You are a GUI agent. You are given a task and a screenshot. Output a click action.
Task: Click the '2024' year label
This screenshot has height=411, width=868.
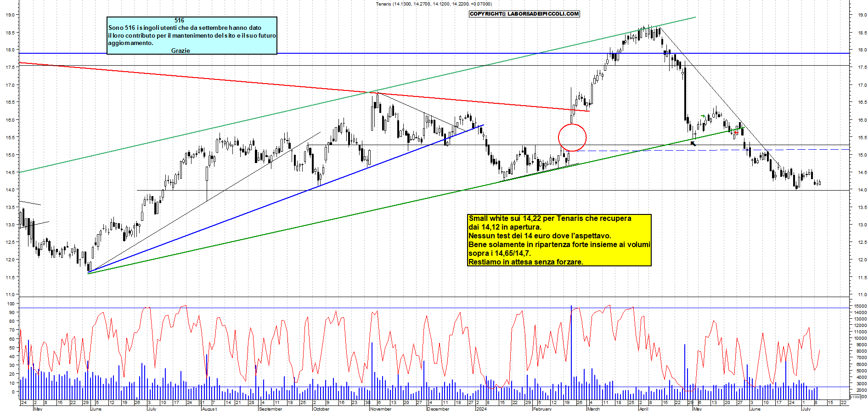[x=481, y=409]
